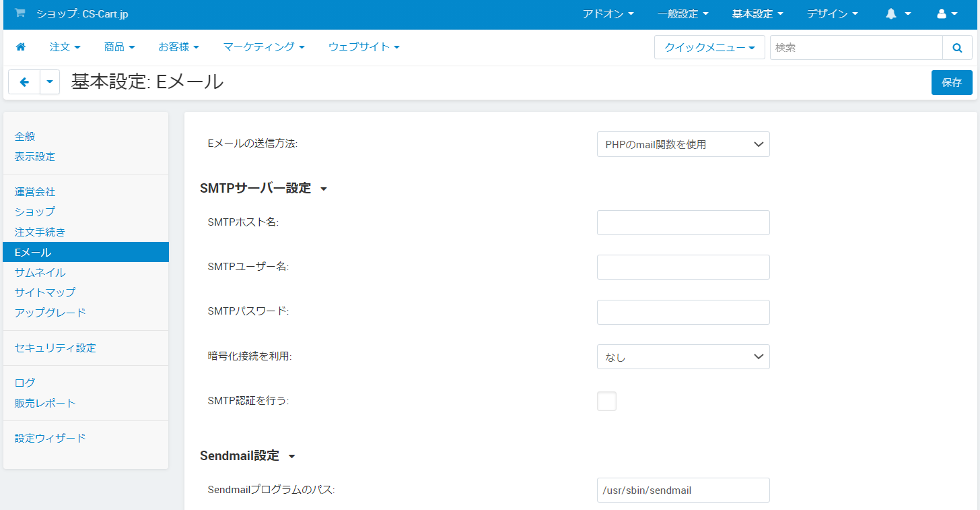Click the SMTPユーザー名 input field
The height and width of the screenshot is (510, 980).
(x=683, y=267)
